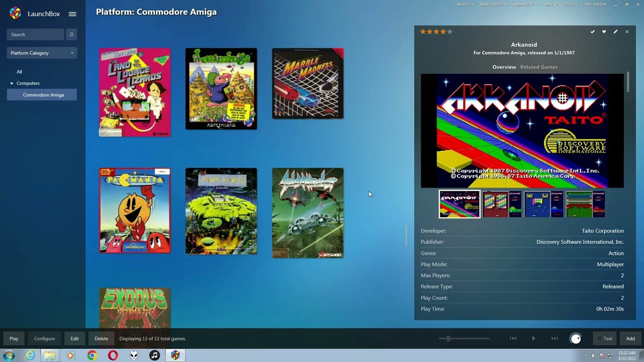Edit Arkanoid with the pencil icon
The height and width of the screenshot is (362, 644).
point(615,32)
